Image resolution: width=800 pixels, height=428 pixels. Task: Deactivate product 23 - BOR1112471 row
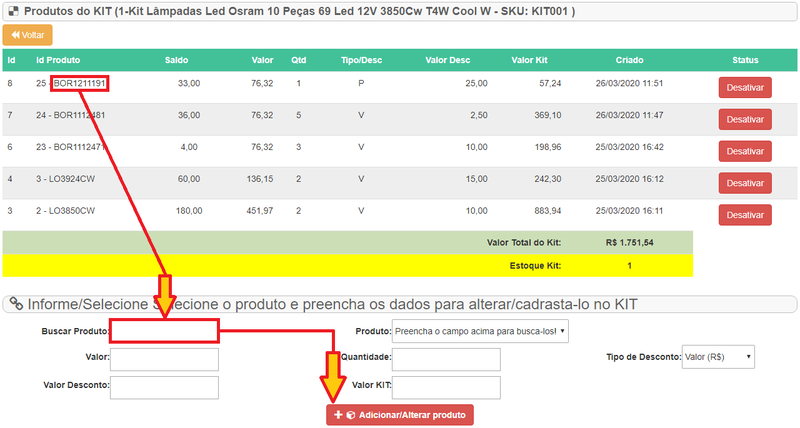tap(745, 152)
